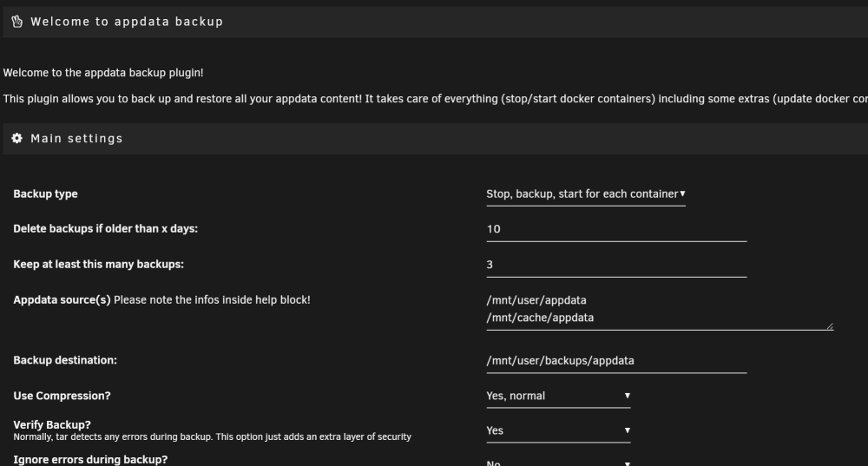Click the Main settings heading text

pos(76,138)
